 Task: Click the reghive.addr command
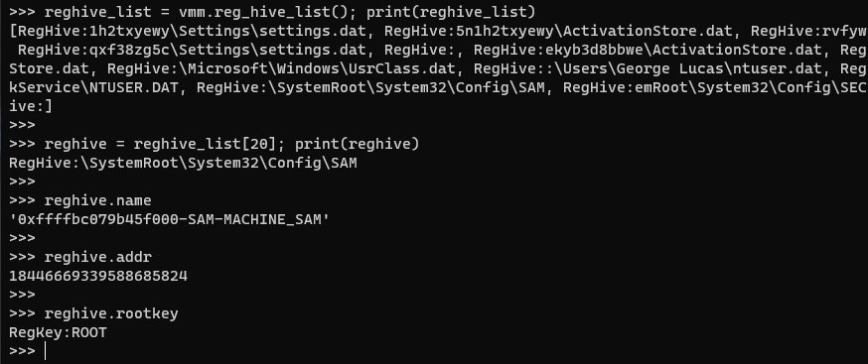[98, 257]
